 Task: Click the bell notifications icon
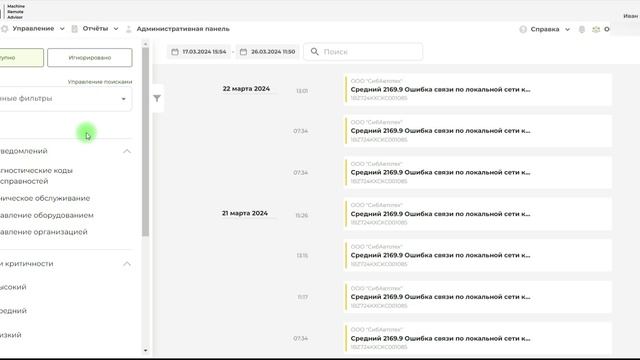tap(582, 29)
